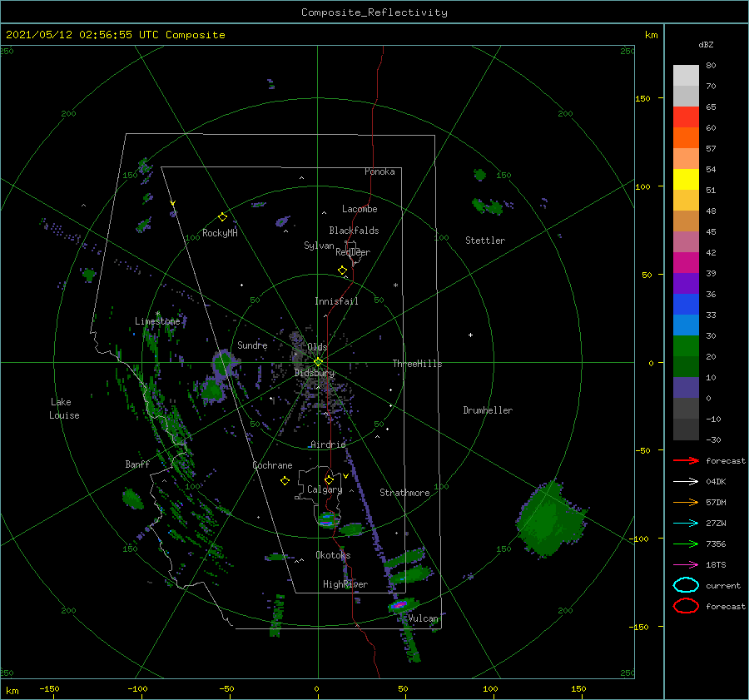The height and width of the screenshot is (700, 749).
Task: Click the Limestone label
Action: point(157,321)
